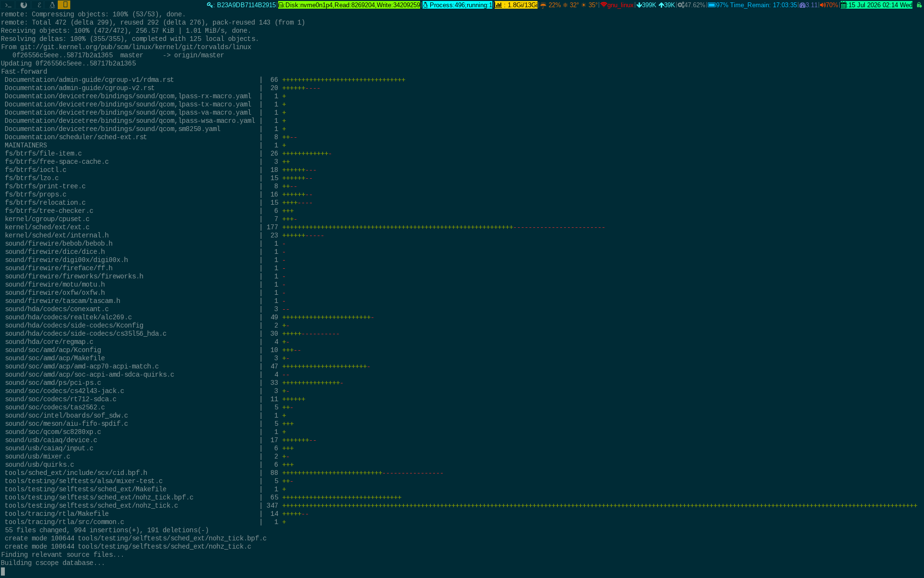Viewport: 924px width, 578px height.
Task: Select the Emacs workspace icon
Action: coord(38,5)
